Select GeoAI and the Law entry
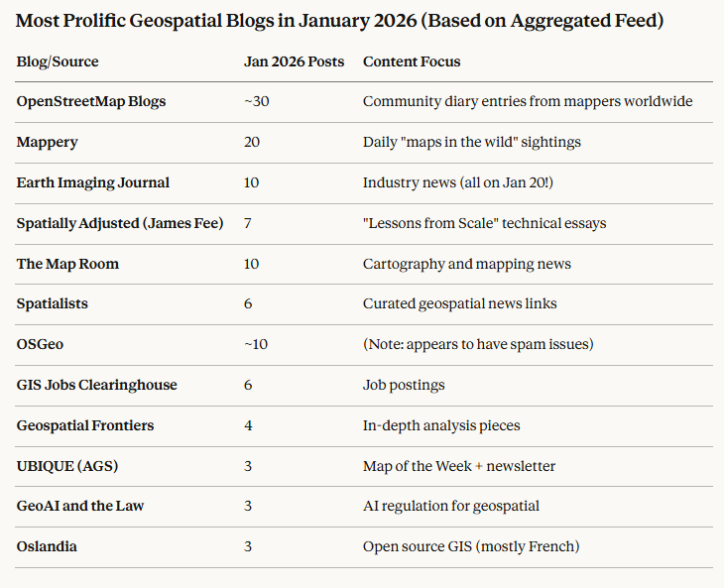Viewport: 724px width, 588px height. [x=80, y=506]
